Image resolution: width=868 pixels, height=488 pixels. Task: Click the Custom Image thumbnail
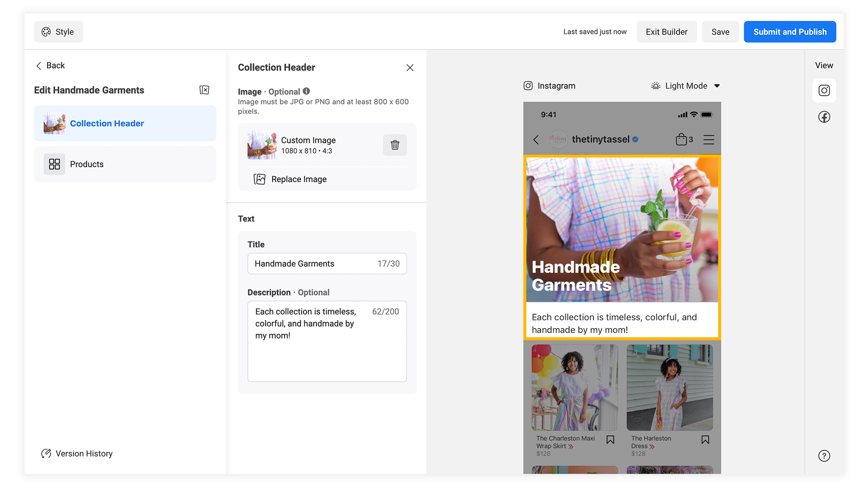click(261, 145)
